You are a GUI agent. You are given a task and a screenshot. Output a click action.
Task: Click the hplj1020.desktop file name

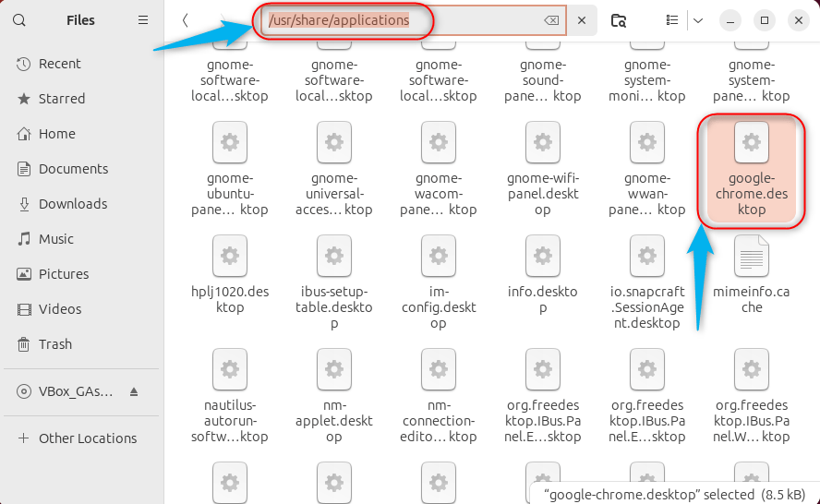pos(230,299)
